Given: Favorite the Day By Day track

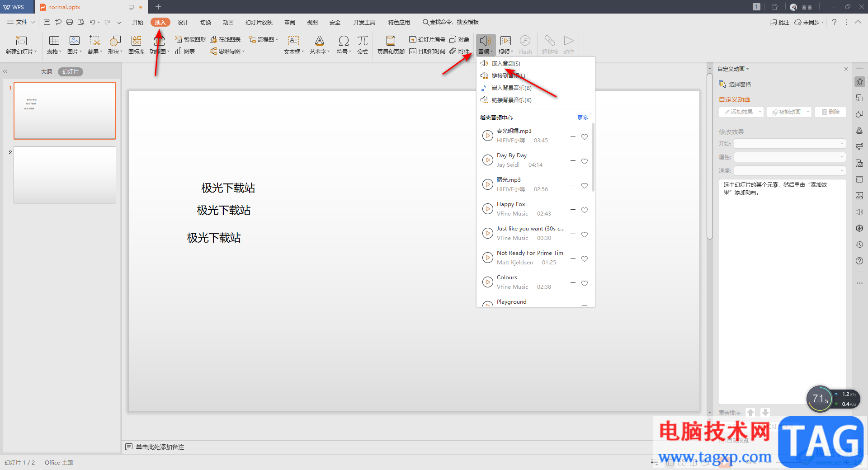Looking at the screenshot, I should 585,161.
